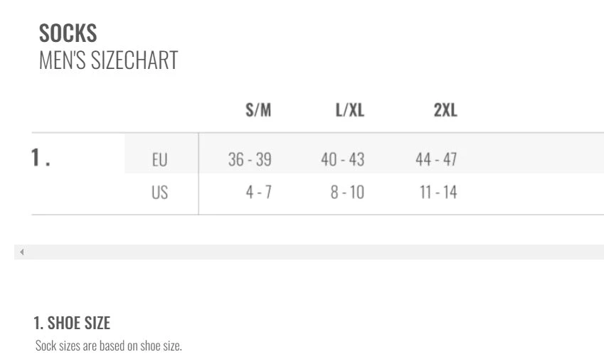This screenshot has height=364, width=604.
Task: Select the US 11 - 14 cell
Action: coord(438,193)
